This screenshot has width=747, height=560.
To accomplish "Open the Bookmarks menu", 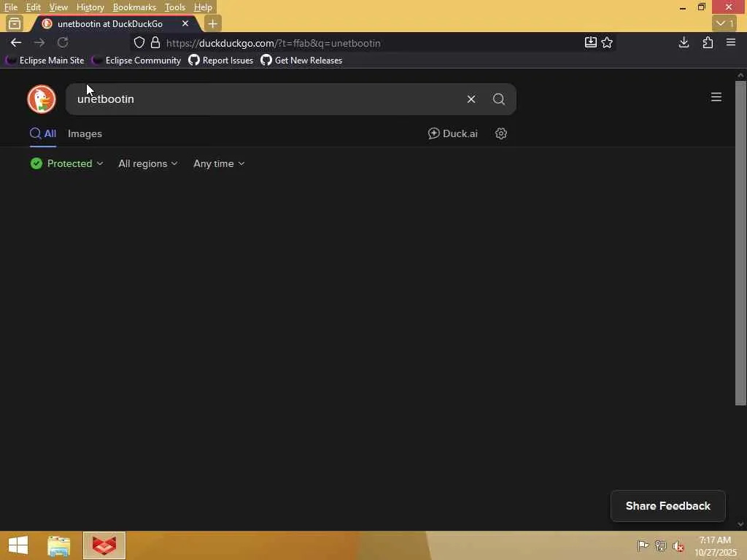I will tap(134, 7).
